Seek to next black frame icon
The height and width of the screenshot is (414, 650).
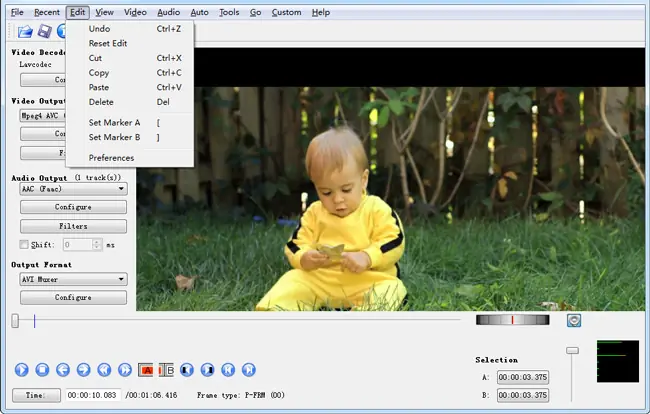click(208, 370)
